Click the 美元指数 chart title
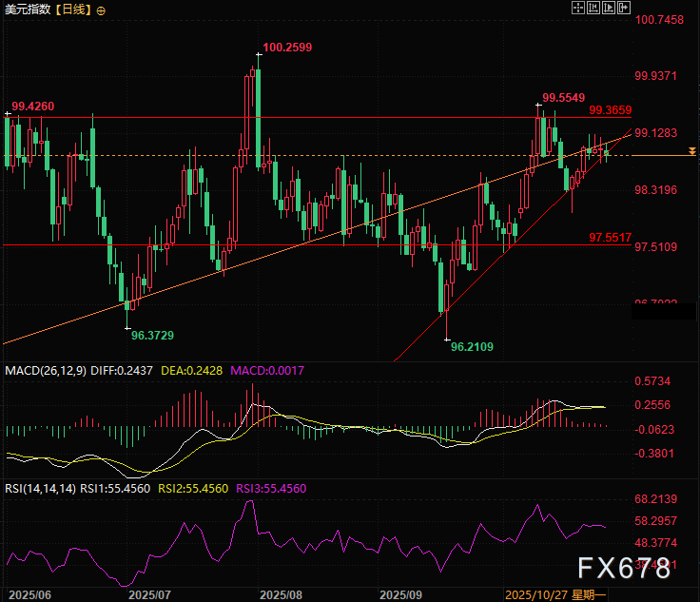 (x=27, y=10)
